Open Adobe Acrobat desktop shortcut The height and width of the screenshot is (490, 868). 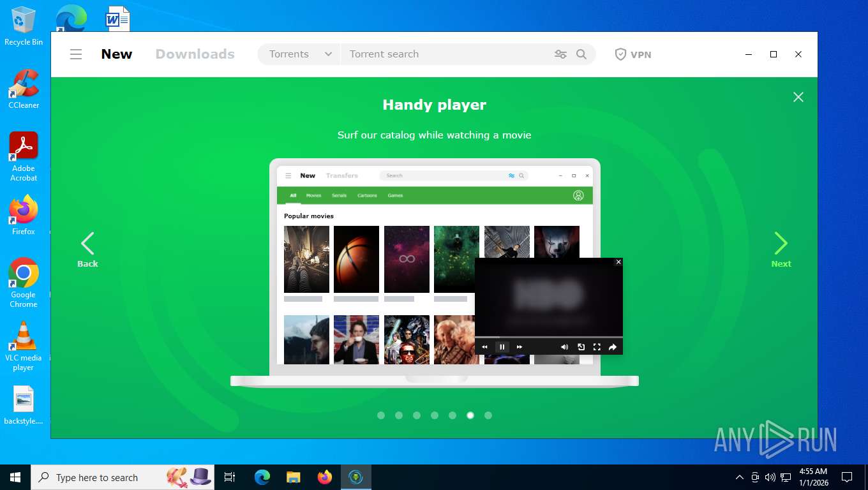point(24,156)
